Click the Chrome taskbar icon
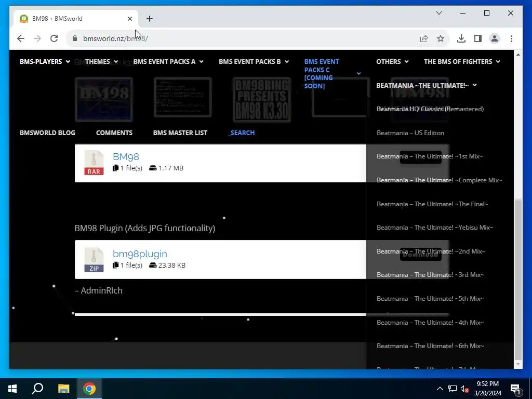Image resolution: width=532 pixels, height=399 pixels. click(x=89, y=389)
